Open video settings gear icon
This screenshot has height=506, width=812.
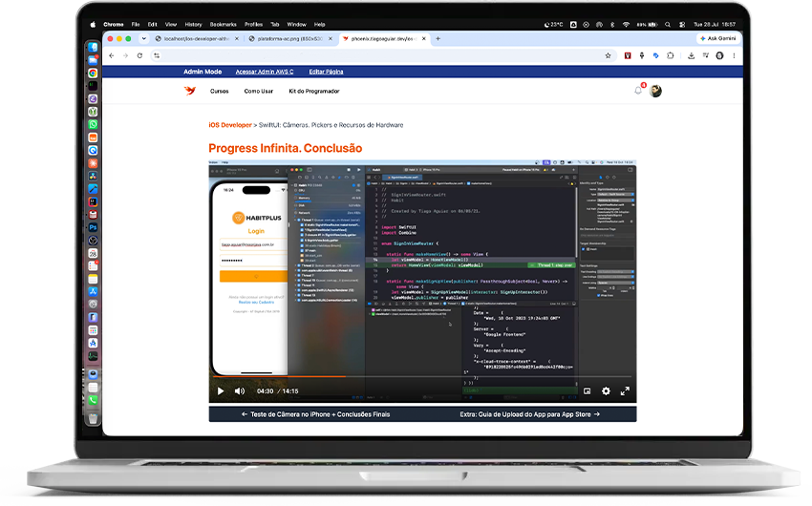point(606,391)
